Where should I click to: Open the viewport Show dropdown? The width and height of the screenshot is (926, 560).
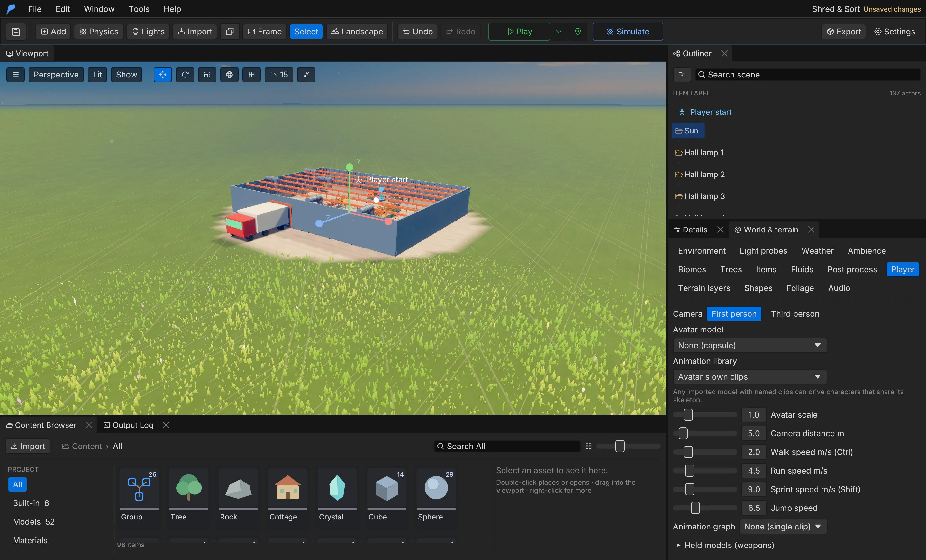(126, 75)
